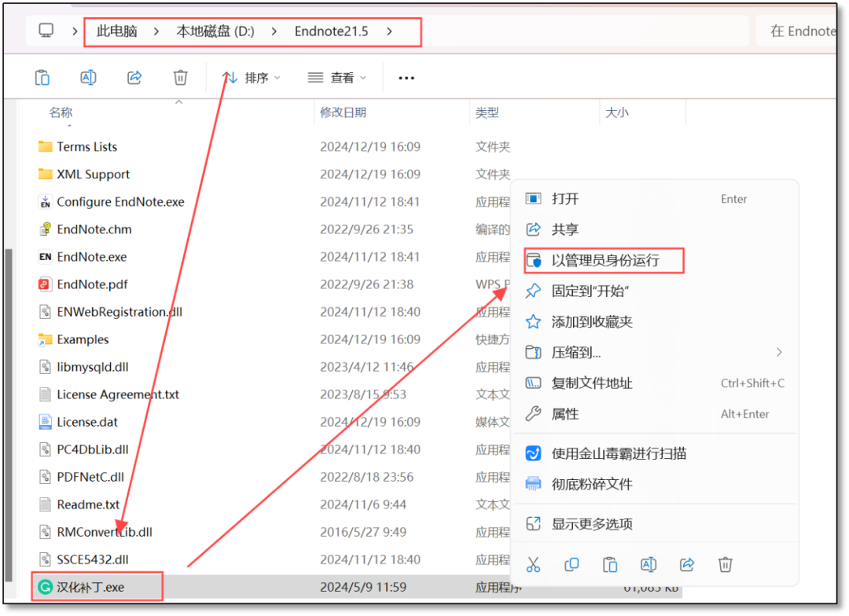Viewport: 849px width, 616px height.
Task: Click the XML Support folder icon
Action: tap(46, 174)
